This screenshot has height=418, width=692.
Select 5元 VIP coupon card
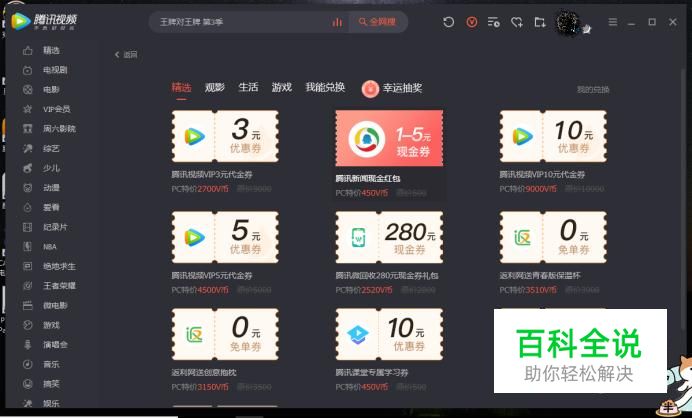225,237
